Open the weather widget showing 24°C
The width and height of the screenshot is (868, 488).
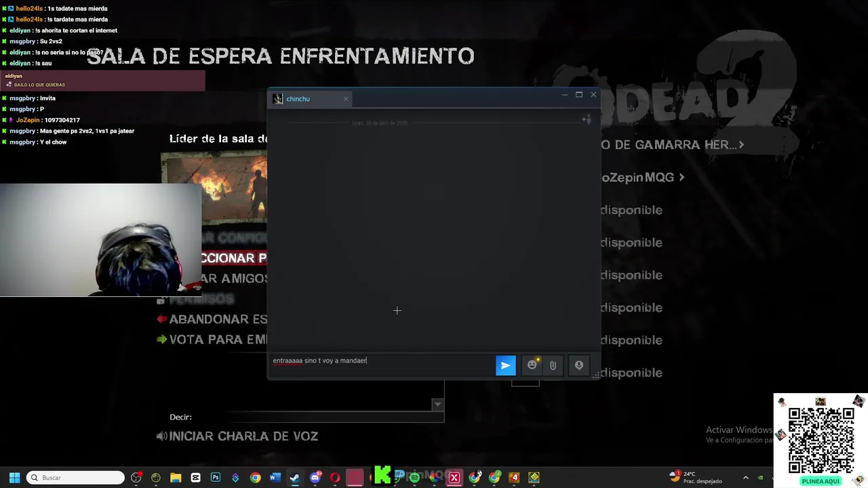tap(696, 477)
